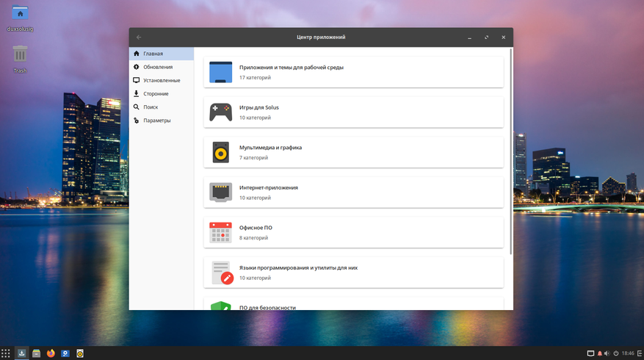The image size is (644, 360).
Task: Click the speaker icon for Мультимедиа и графика
Action: point(220,152)
